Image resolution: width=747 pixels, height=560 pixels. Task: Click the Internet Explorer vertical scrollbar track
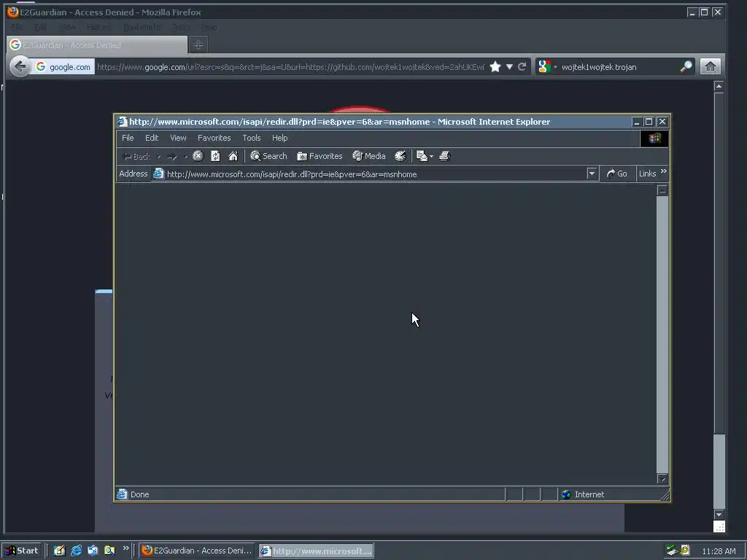662,333
